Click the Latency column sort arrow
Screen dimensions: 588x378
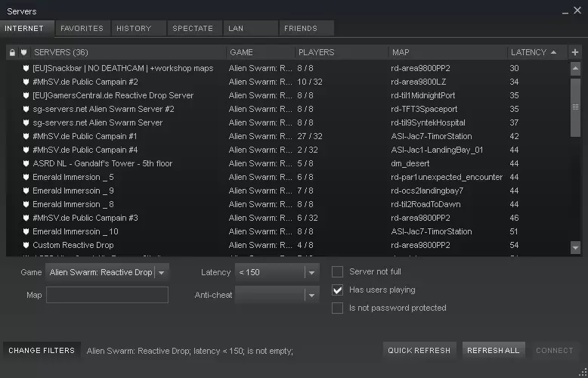[x=554, y=53]
